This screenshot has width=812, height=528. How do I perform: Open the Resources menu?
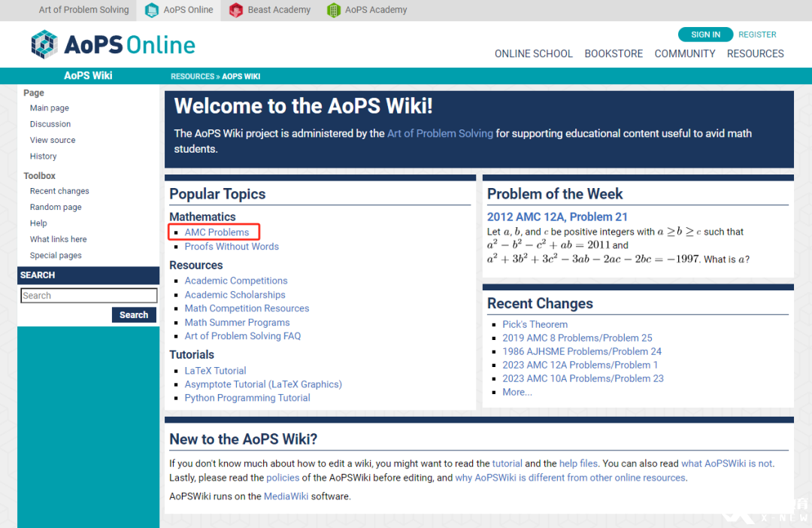click(755, 54)
